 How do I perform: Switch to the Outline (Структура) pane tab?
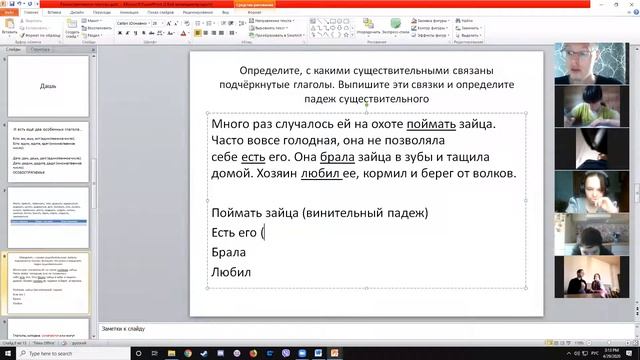tap(40, 49)
